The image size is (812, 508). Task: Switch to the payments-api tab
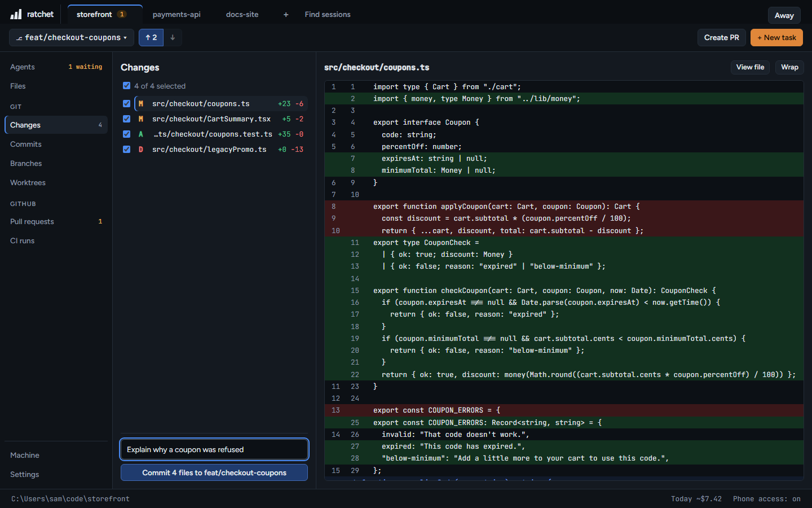176,15
